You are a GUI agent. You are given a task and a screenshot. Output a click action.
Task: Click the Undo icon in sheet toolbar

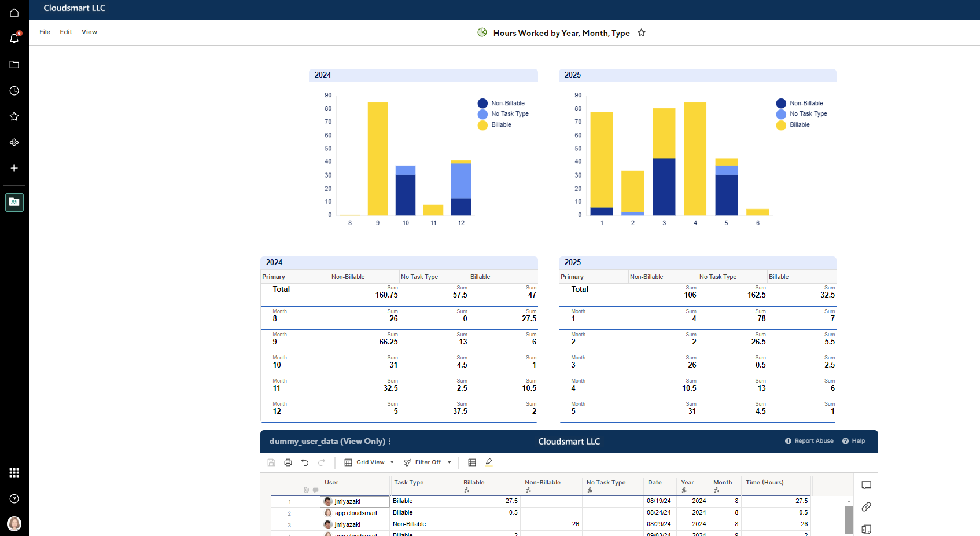click(x=305, y=462)
